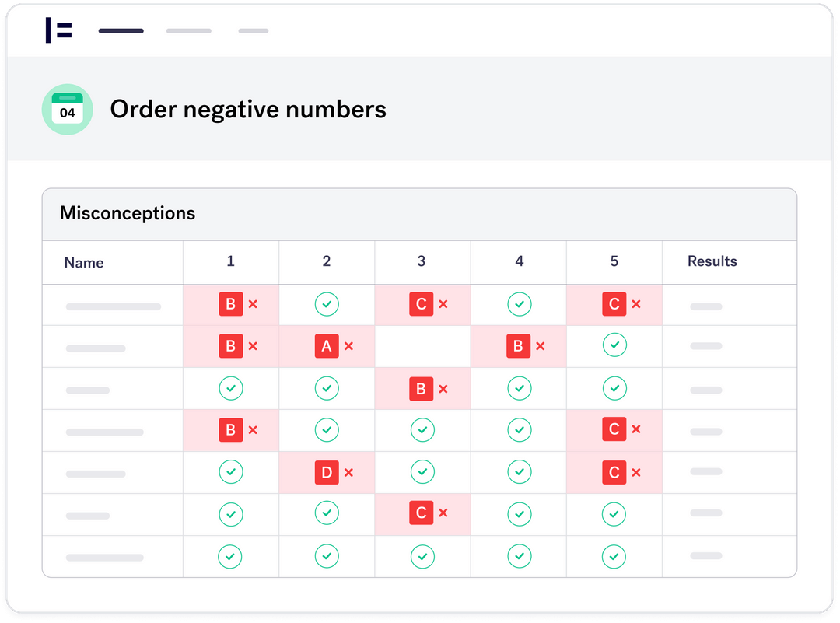Click the Name column header
Viewport: 840px width, 623px height.
[x=84, y=263]
